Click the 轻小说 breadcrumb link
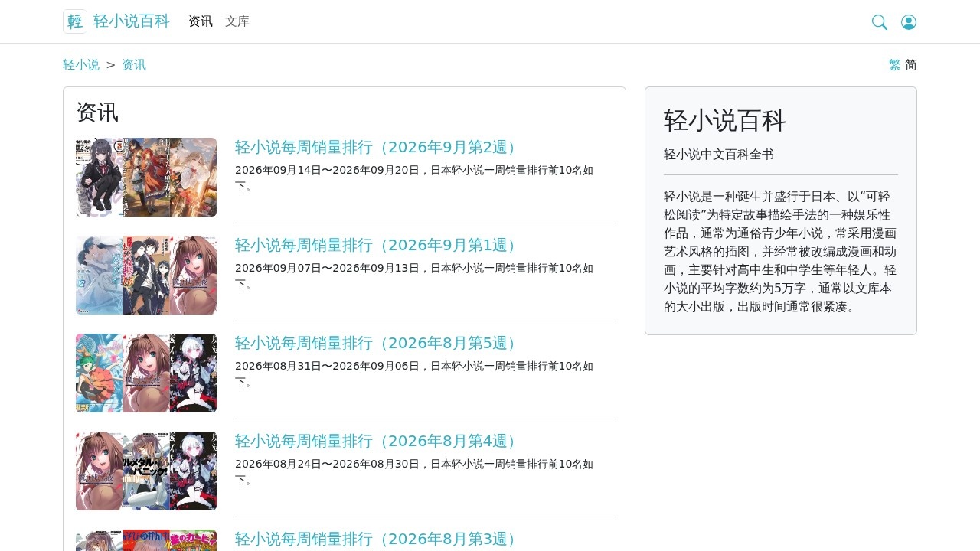980x551 pixels. coord(81,65)
